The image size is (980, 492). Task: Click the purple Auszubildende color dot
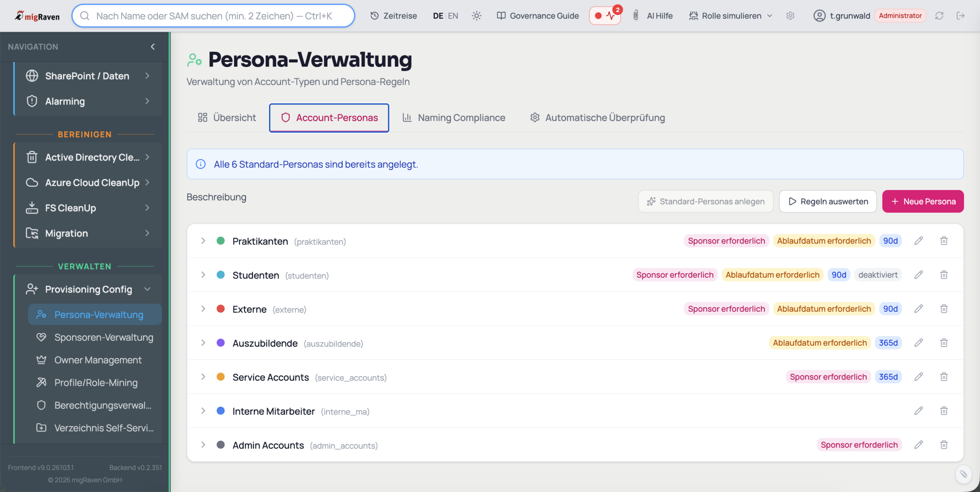pyautogui.click(x=220, y=343)
